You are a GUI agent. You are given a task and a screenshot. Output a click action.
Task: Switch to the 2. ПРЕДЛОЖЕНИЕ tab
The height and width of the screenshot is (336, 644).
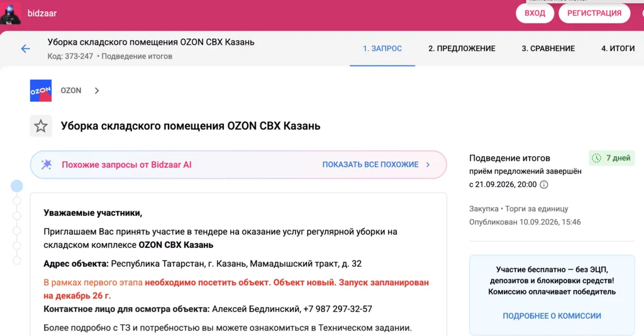[x=462, y=48]
